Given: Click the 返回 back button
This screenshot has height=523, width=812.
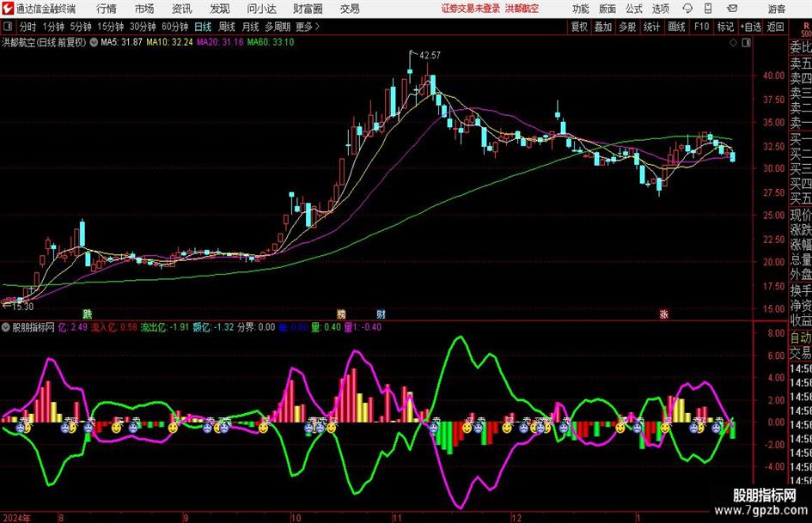Looking at the screenshot, I should 775,27.
